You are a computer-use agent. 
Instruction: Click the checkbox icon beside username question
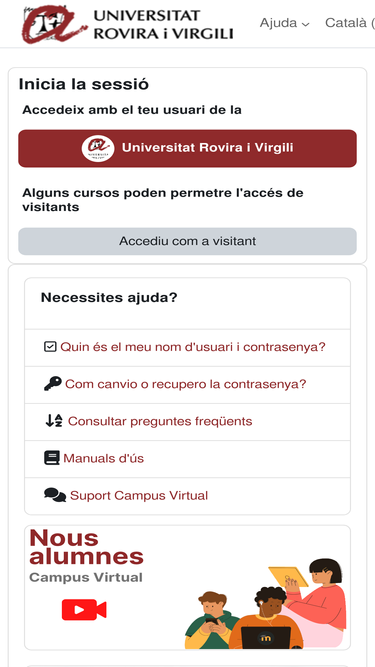click(x=50, y=347)
